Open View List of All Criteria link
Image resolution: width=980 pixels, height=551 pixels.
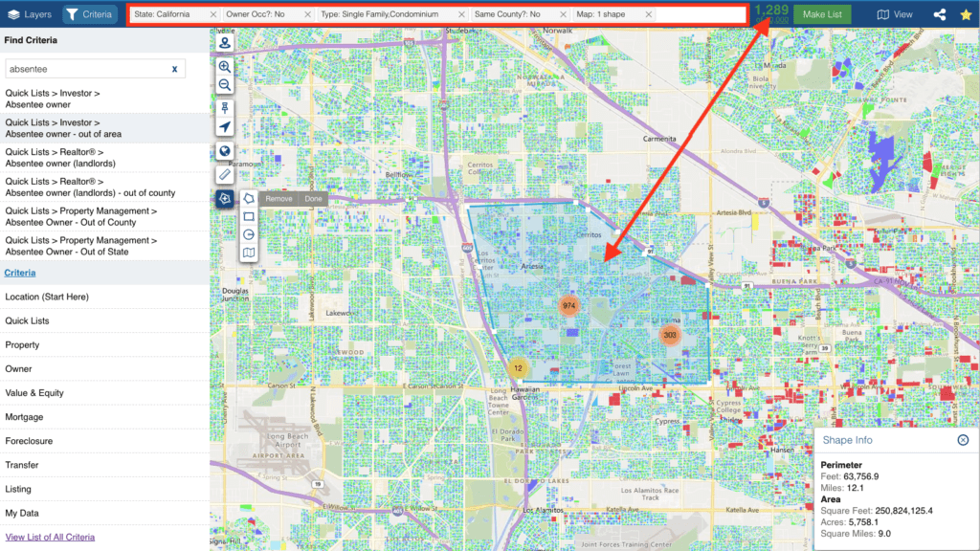(x=50, y=538)
